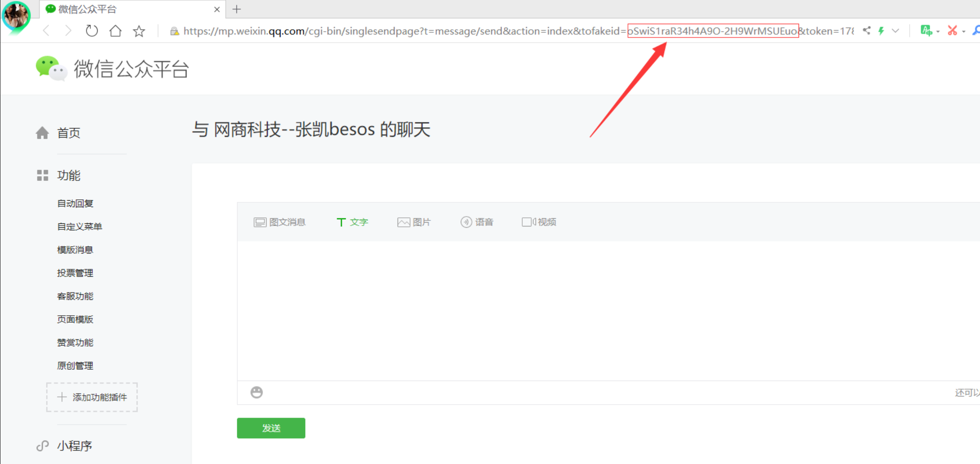Click the lock icon in the address bar

click(x=175, y=31)
